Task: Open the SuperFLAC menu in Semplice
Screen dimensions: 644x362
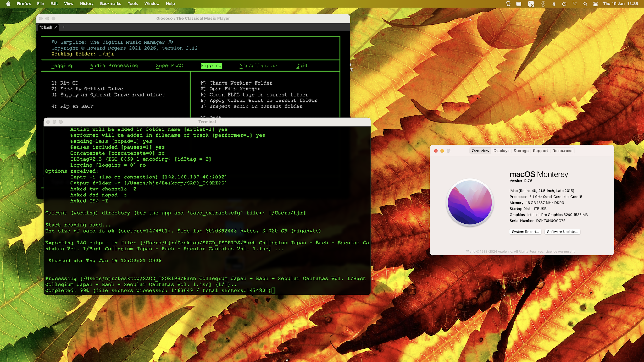Action: tap(169, 65)
